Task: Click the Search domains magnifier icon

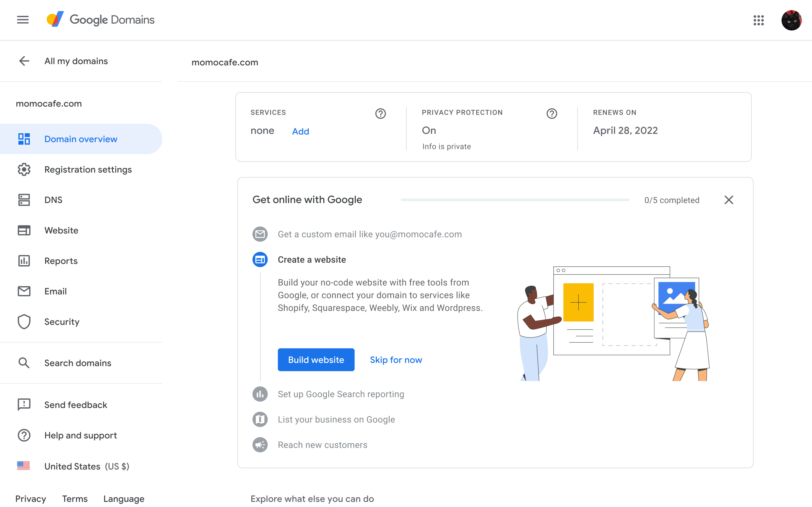Action: click(24, 363)
